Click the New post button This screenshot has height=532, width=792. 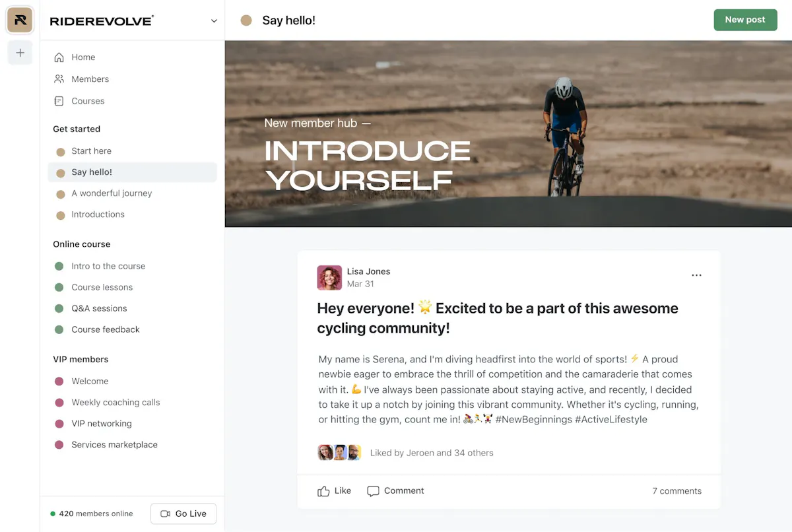point(745,20)
